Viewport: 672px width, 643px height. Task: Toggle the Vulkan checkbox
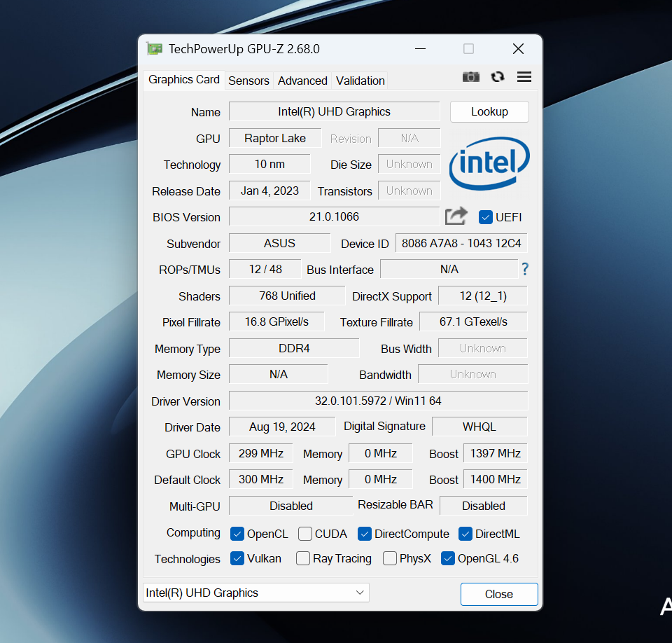pos(237,558)
